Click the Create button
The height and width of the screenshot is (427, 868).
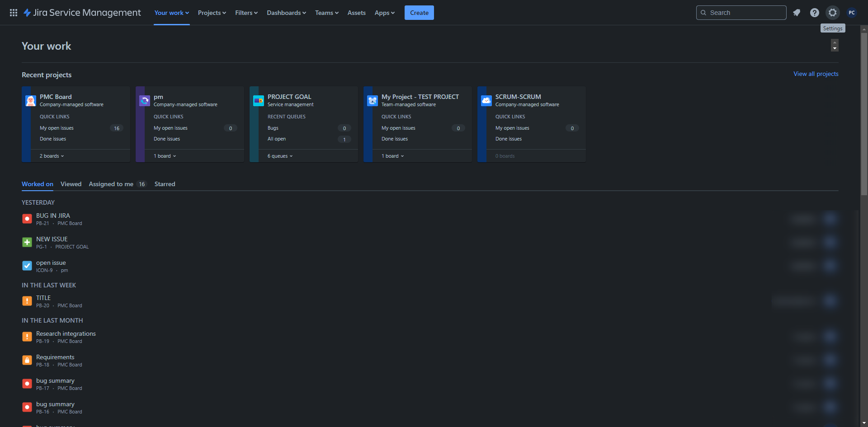point(419,13)
